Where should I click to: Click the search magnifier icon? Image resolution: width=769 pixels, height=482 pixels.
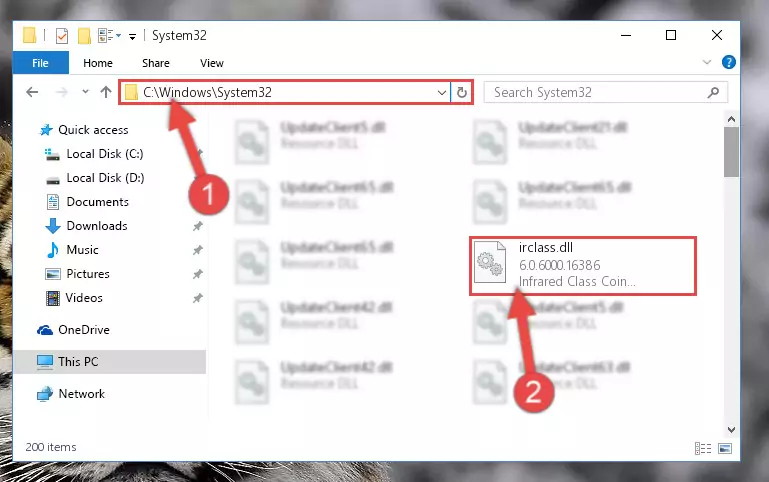click(713, 92)
